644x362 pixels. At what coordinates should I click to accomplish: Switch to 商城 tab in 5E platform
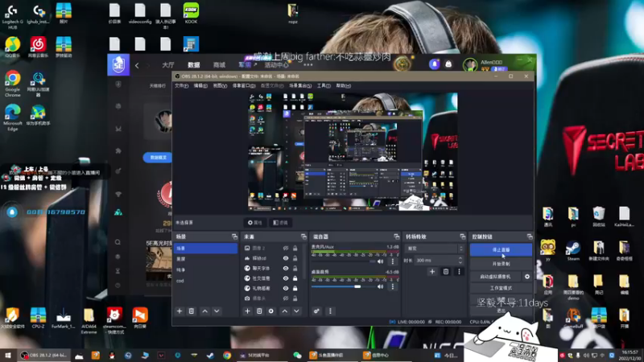[x=219, y=65]
